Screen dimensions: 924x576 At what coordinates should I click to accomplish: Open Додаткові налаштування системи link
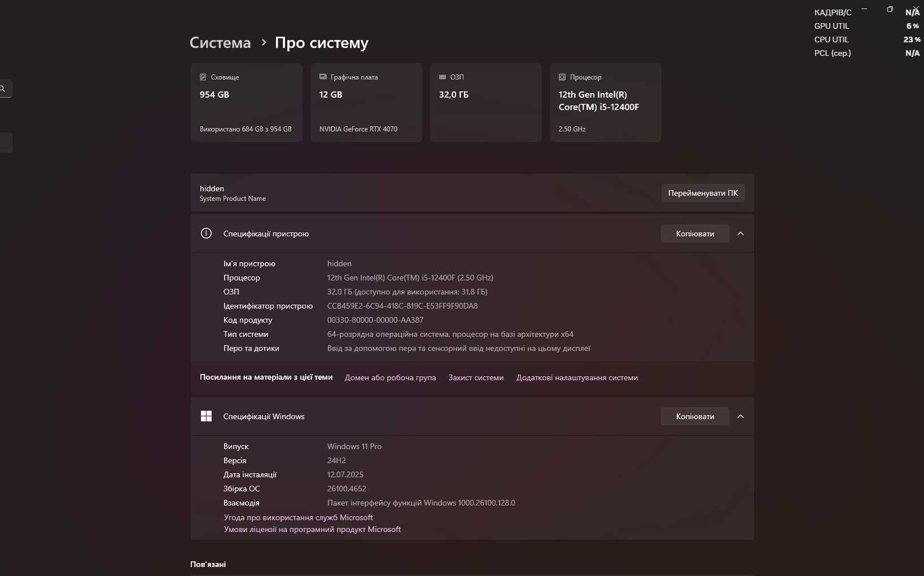(577, 377)
